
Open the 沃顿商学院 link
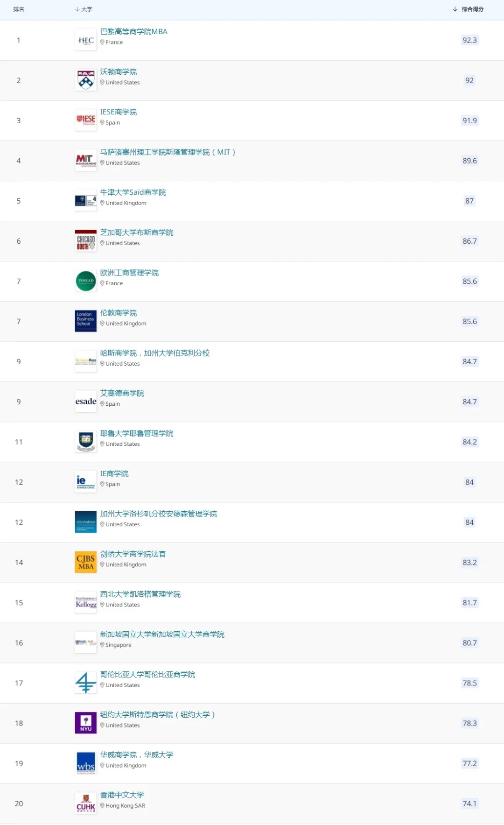point(119,72)
